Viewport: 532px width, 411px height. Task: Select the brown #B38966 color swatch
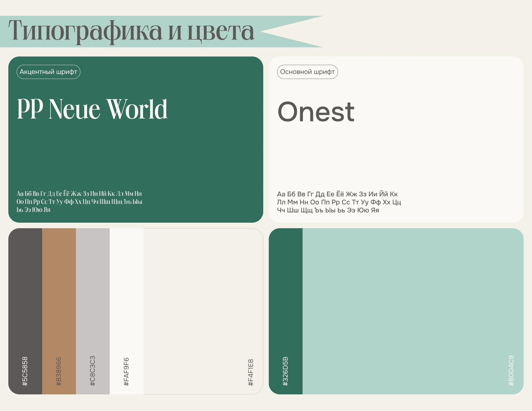coord(59,311)
